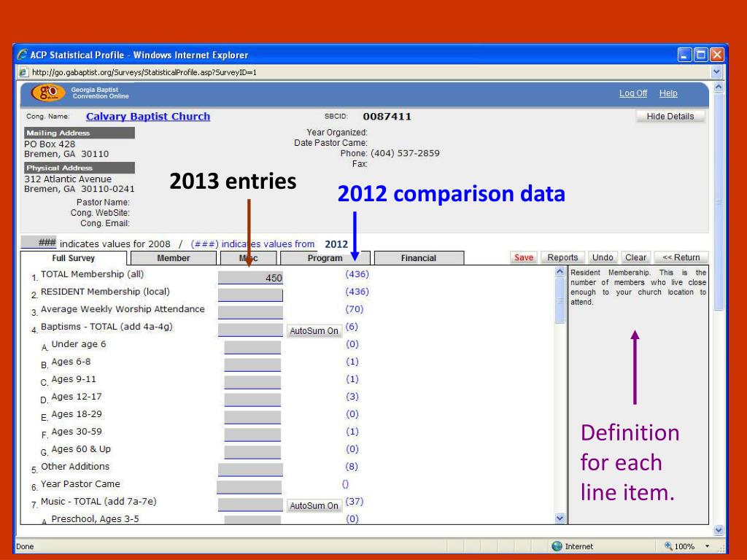747x560 pixels.
Task: Click the Ages 60 & Up input field
Action: [252, 452]
